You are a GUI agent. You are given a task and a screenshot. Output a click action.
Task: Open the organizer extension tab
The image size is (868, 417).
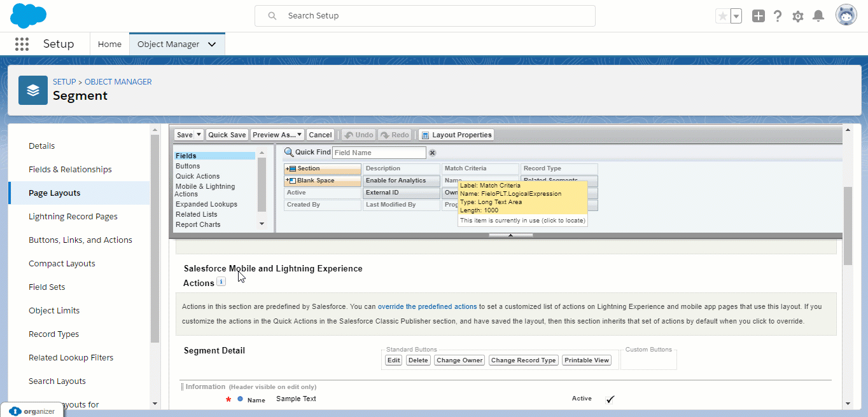pyautogui.click(x=32, y=411)
